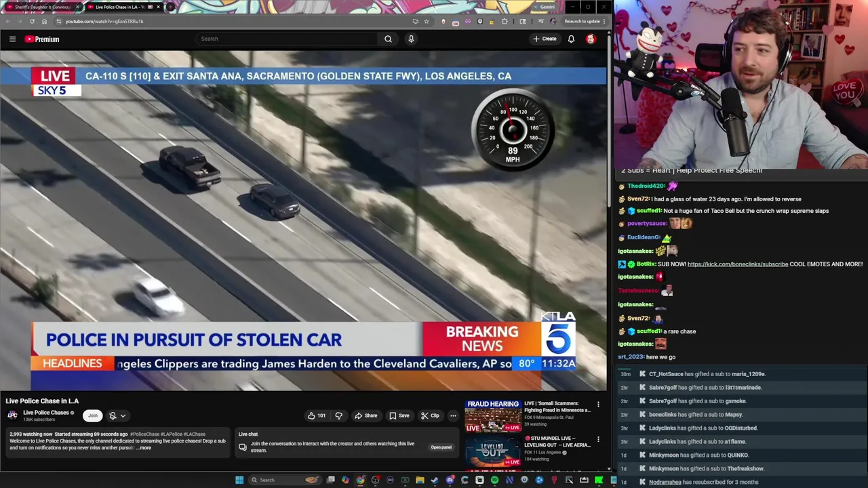The height and width of the screenshot is (488, 868).
Task: Open the Create menu button
Action: pos(545,39)
